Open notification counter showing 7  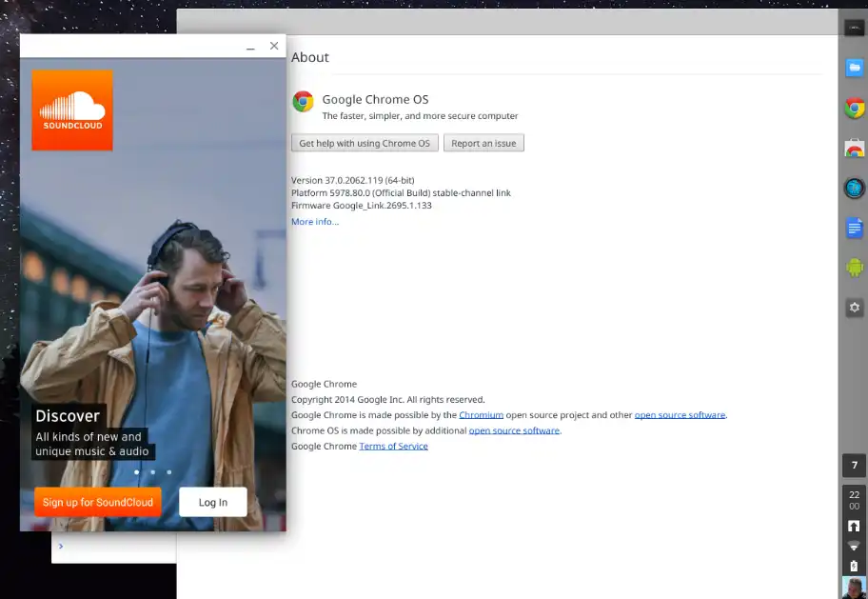point(854,465)
